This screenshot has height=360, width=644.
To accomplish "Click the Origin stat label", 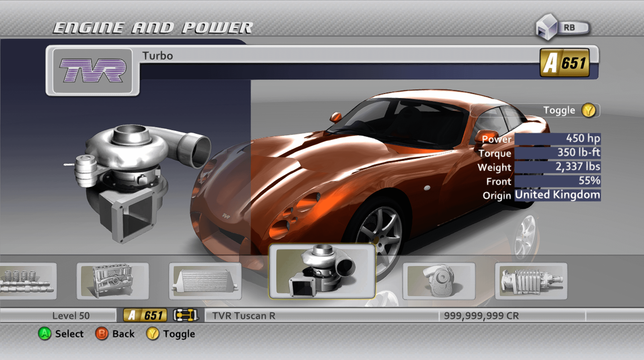I will [497, 196].
